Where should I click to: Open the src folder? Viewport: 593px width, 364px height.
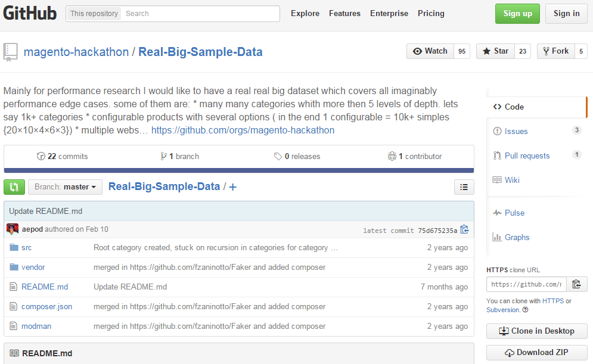point(26,248)
